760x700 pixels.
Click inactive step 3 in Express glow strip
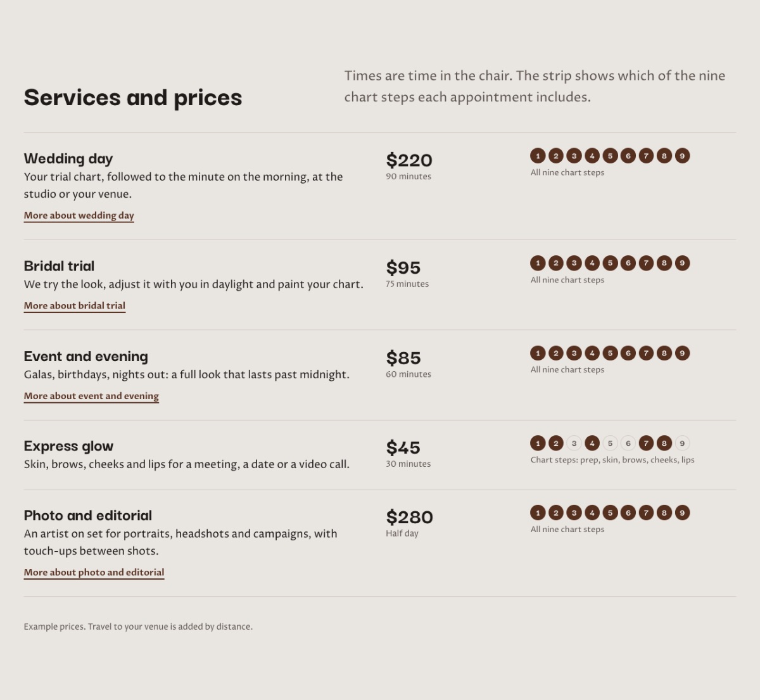574,443
